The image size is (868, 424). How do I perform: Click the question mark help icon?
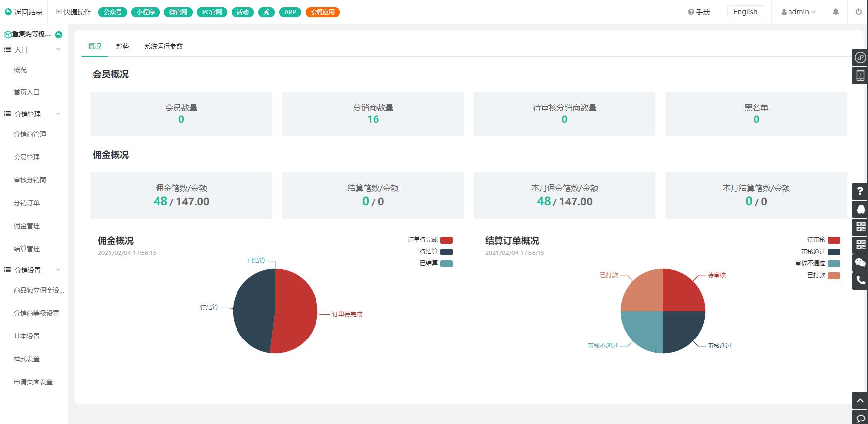(x=860, y=191)
